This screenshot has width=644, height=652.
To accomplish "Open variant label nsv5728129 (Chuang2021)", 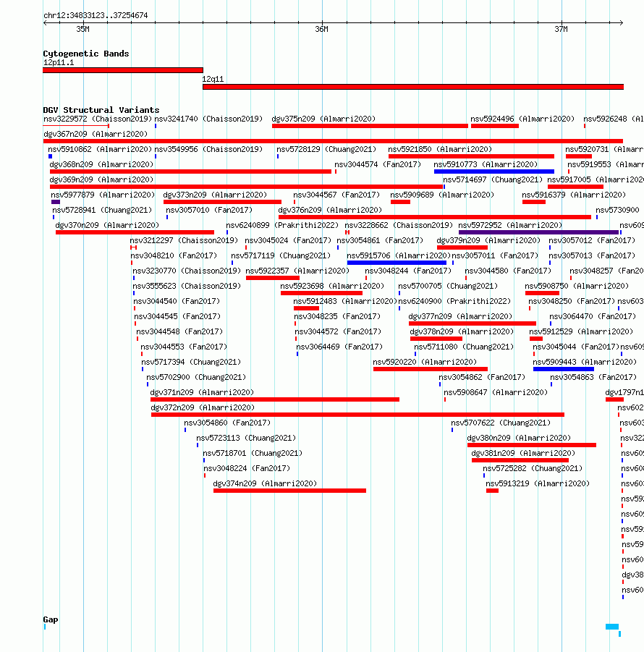I will 326,149.
